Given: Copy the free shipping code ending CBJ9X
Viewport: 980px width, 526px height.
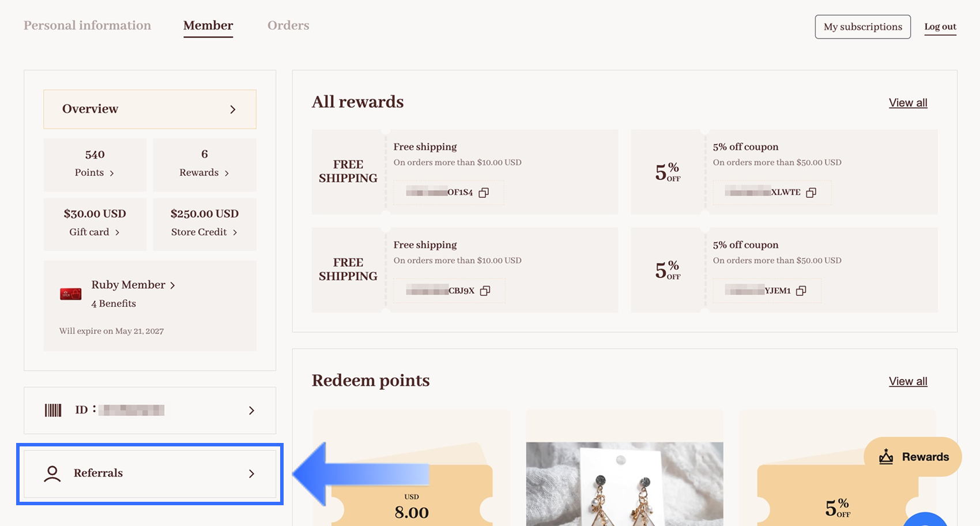Looking at the screenshot, I should (x=485, y=291).
